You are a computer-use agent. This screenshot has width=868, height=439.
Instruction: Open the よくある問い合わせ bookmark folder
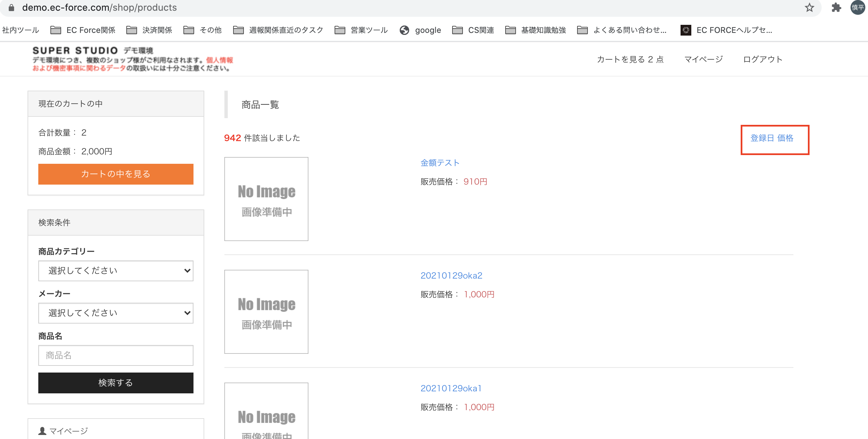[x=622, y=30]
